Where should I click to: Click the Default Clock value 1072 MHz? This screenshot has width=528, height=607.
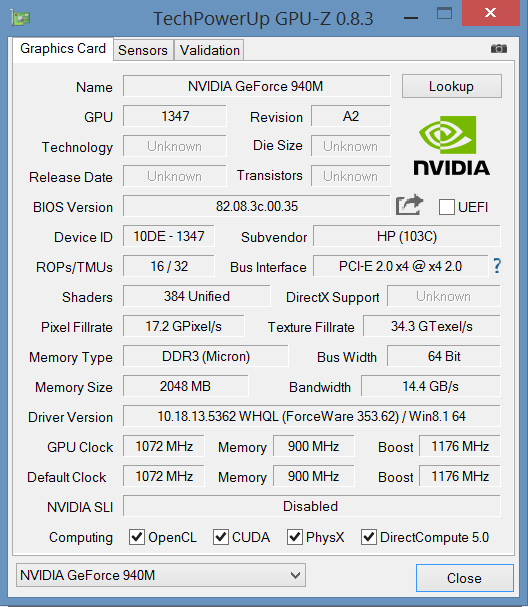click(164, 476)
